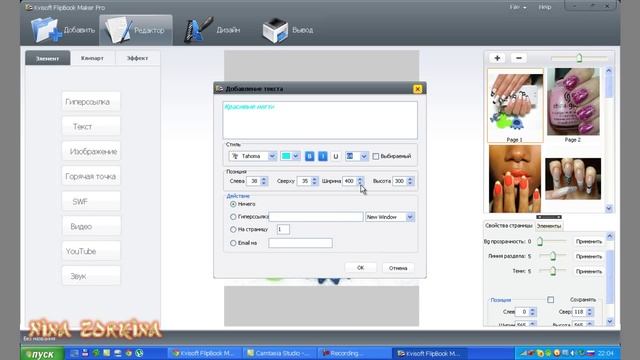Select the На страницу radio button
Image resolution: width=640 pixels, height=360 pixels.
(x=233, y=229)
